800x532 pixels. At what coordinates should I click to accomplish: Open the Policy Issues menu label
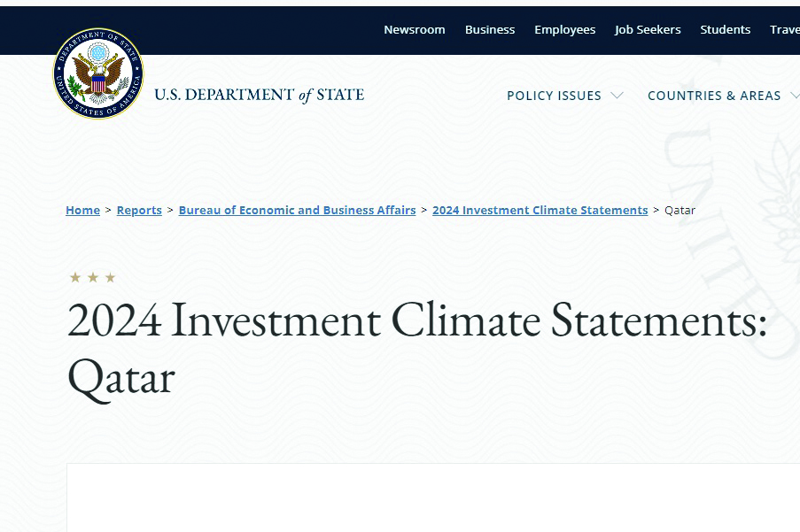click(x=554, y=96)
